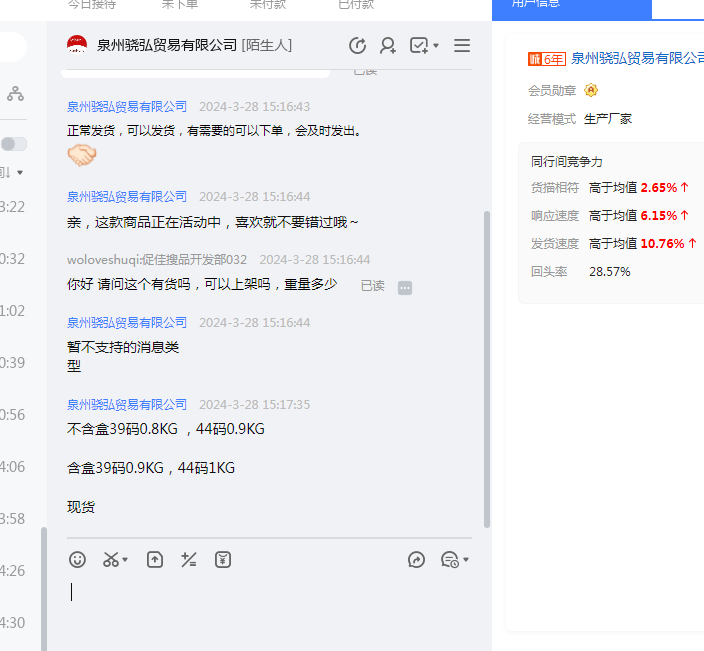Click the yuan payment icon

click(x=223, y=560)
